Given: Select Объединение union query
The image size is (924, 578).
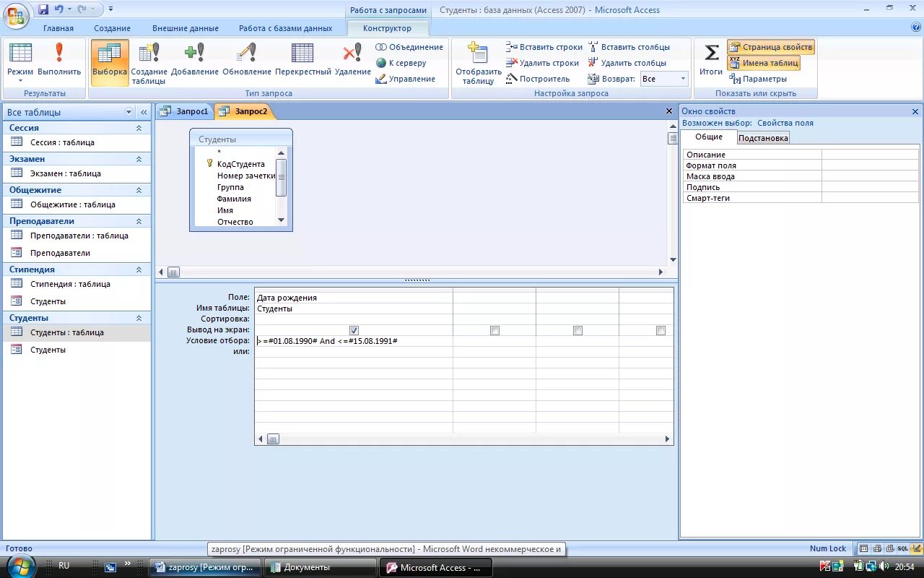Looking at the screenshot, I should [409, 47].
